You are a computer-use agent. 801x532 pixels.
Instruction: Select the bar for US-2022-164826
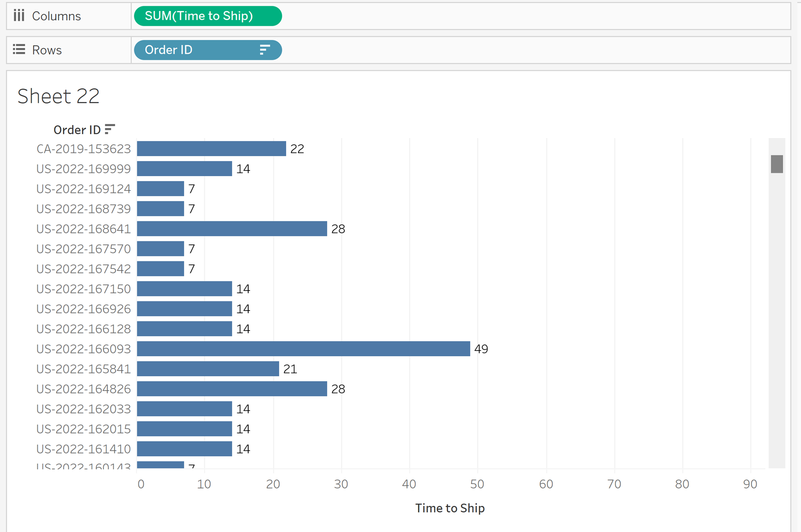[231, 389]
